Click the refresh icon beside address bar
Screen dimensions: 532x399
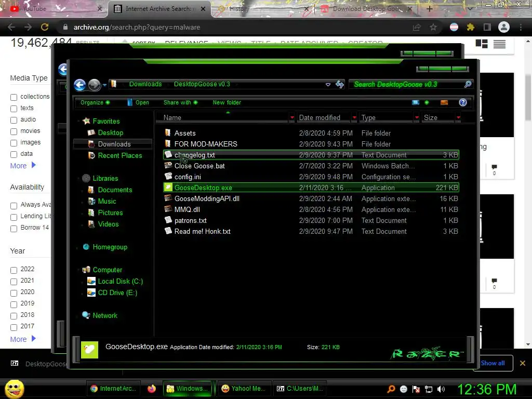339,84
